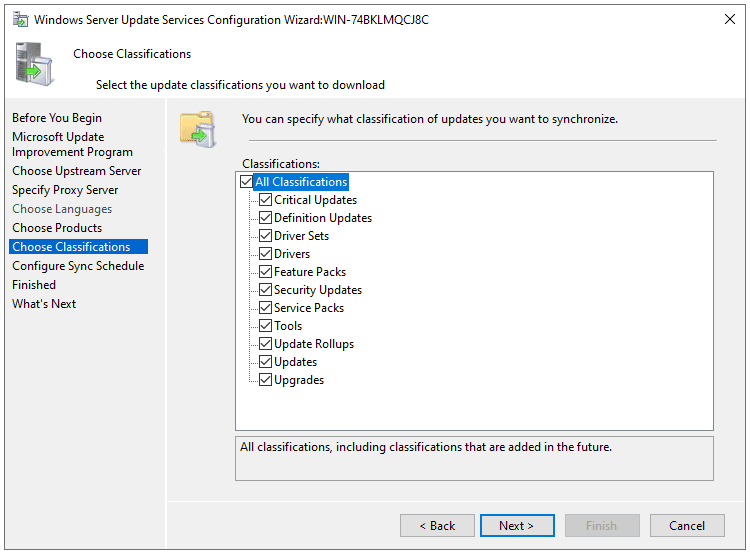Toggle the Security Updates checkbox

tap(265, 289)
